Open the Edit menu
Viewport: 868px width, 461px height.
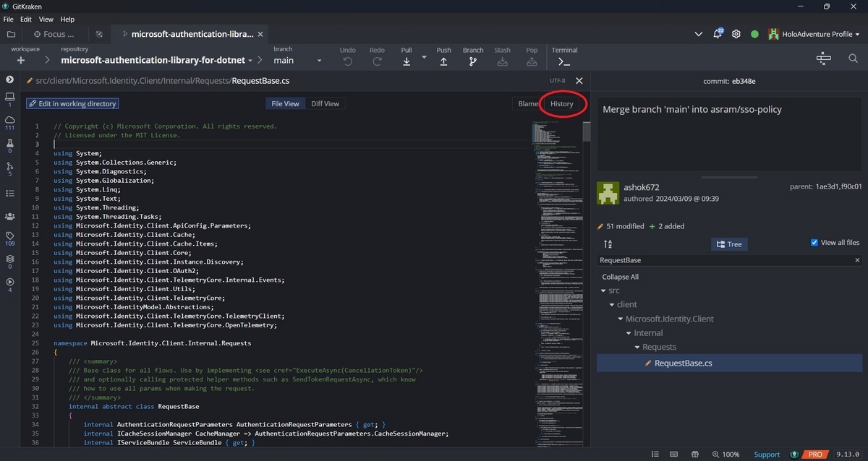pos(26,20)
